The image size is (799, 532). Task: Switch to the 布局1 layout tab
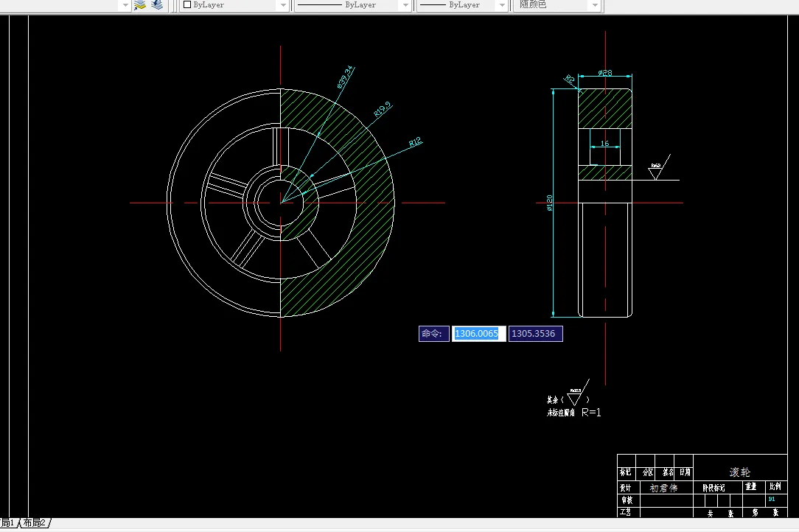coord(7,523)
